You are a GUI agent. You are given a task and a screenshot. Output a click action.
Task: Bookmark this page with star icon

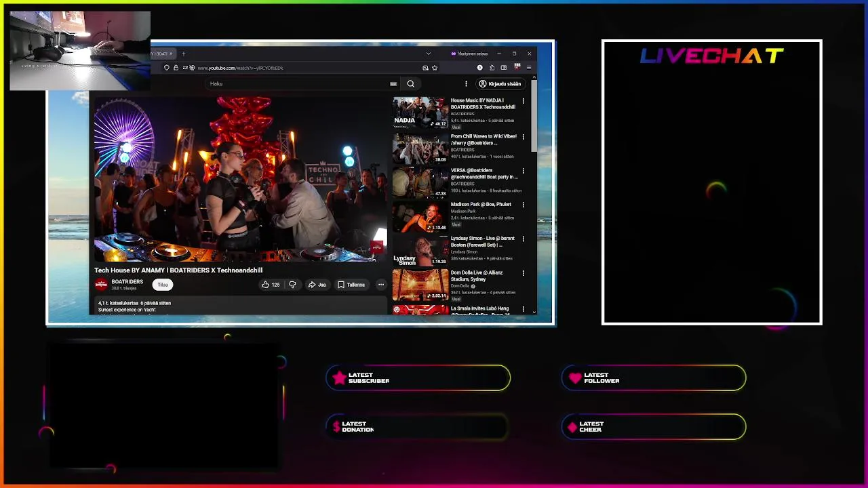pyautogui.click(x=435, y=68)
